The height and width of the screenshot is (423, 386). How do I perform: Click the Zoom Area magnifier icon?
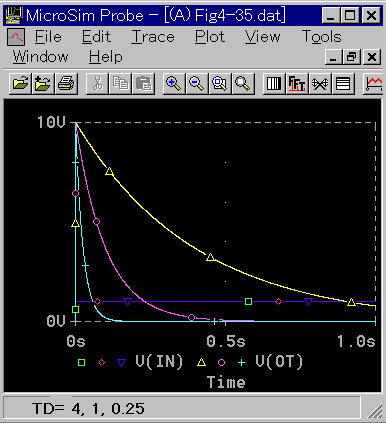coord(220,83)
